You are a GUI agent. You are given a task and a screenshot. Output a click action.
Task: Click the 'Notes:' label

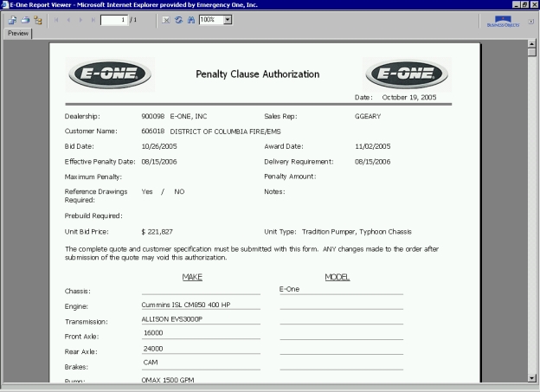274,192
